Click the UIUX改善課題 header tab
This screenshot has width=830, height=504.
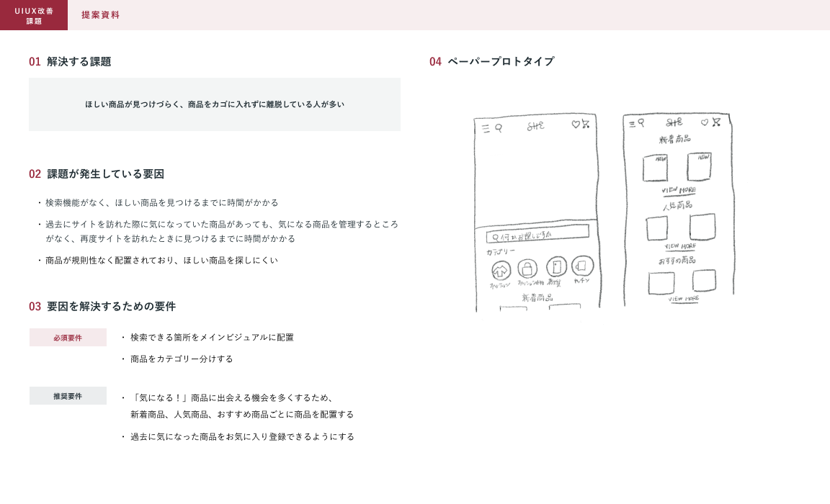tap(34, 15)
